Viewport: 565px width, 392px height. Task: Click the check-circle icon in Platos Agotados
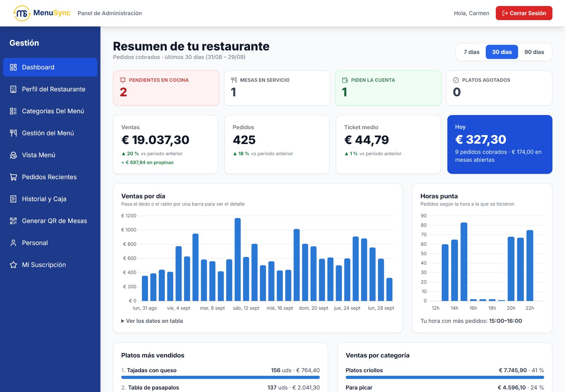[456, 80]
